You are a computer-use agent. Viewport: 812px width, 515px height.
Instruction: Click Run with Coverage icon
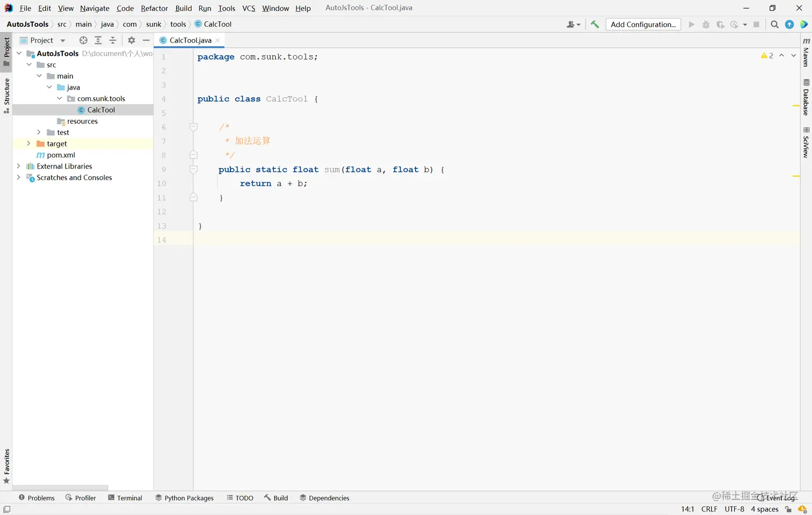point(720,24)
